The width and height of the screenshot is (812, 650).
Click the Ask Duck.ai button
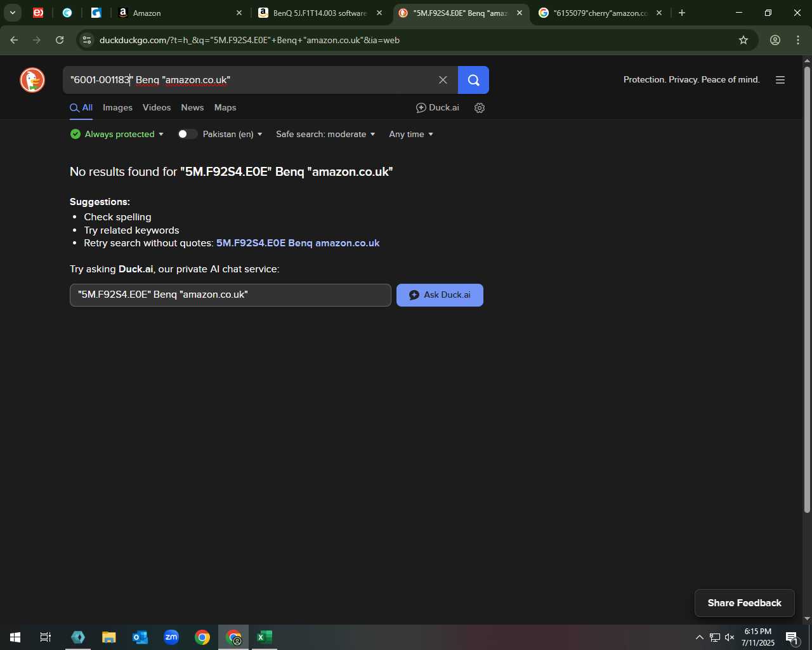coord(440,295)
